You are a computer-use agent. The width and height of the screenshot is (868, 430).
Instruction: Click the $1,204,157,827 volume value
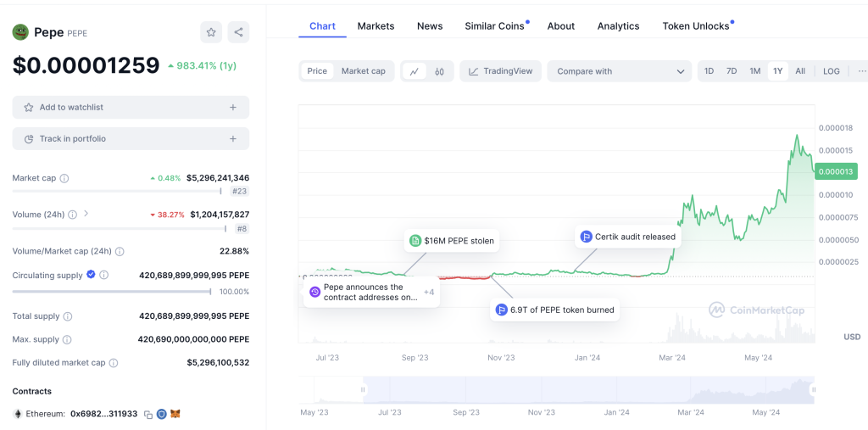tap(220, 214)
